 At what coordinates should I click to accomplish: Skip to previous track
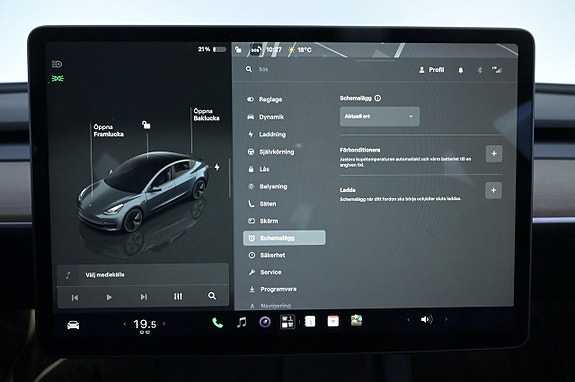click(x=75, y=297)
